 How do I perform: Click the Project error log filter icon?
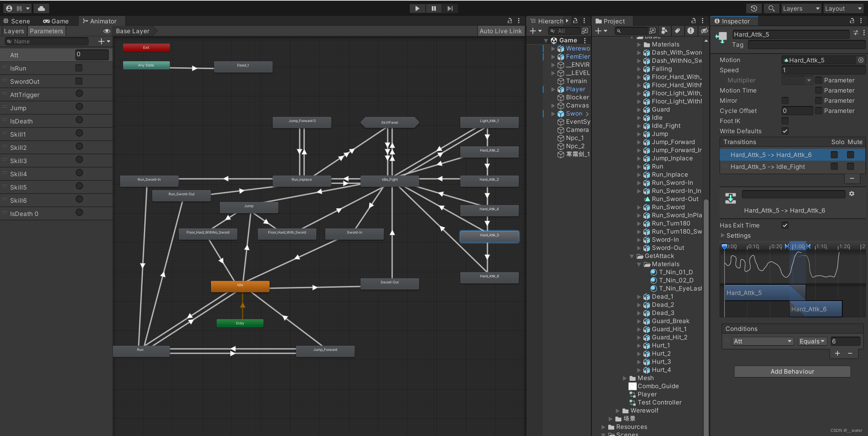coord(691,31)
